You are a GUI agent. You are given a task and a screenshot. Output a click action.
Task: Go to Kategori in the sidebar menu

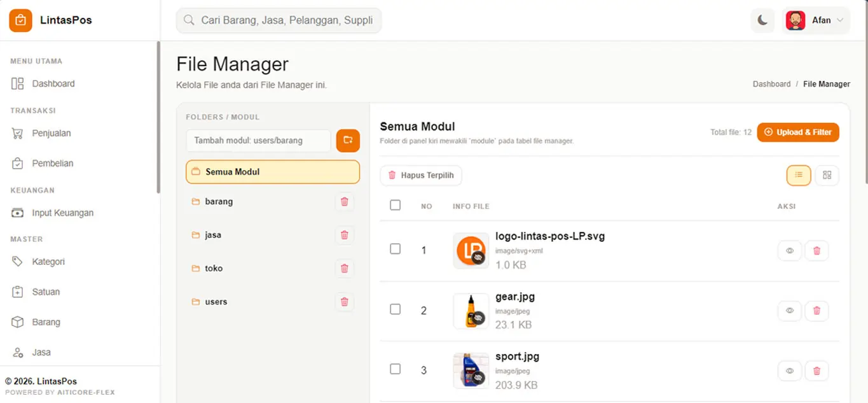point(48,262)
